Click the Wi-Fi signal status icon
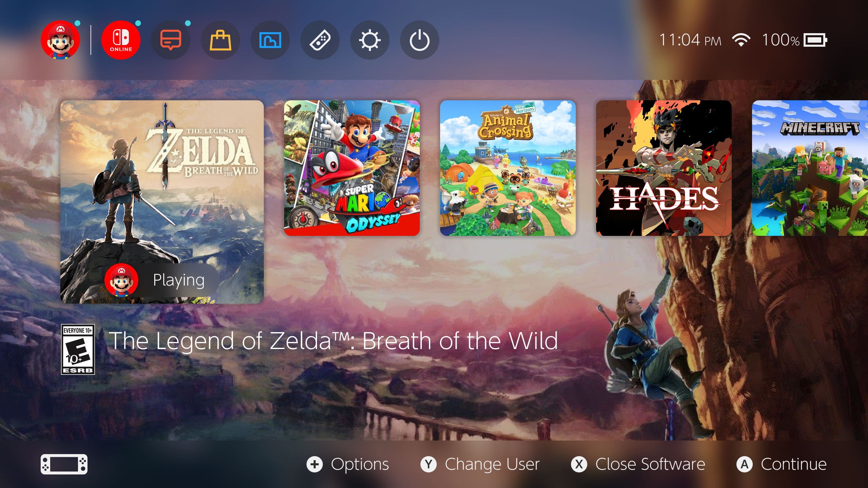Screen dimensions: 868x488 (x=741, y=40)
